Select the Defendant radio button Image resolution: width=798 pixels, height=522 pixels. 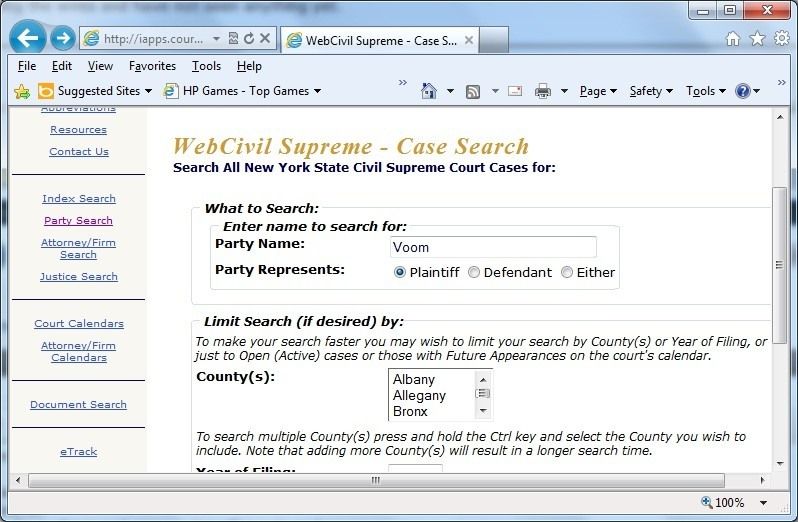point(474,272)
